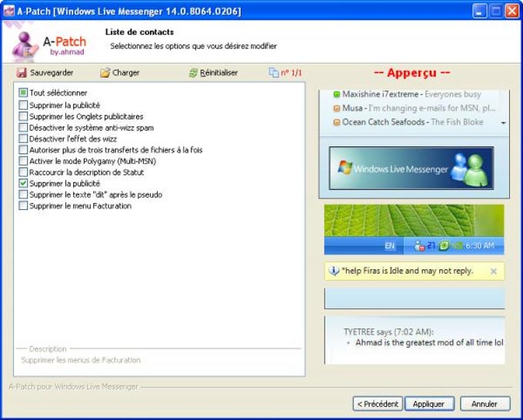Click "Everyones busy" status message text
The width and height of the screenshot is (523, 420).
coord(452,95)
